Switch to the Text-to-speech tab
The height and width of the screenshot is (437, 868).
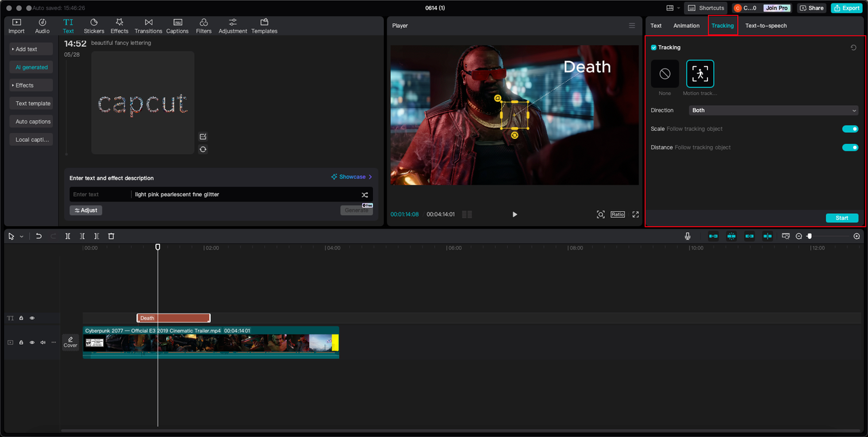coord(766,26)
